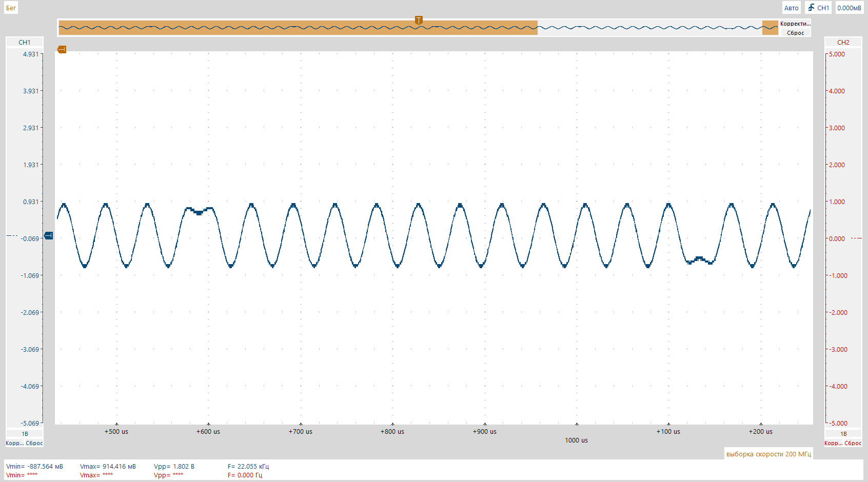Viewport: 868px width, 482px height.
Task: Click the 4.931 value on the CH1 scale
Action: (x=31, y=54)
